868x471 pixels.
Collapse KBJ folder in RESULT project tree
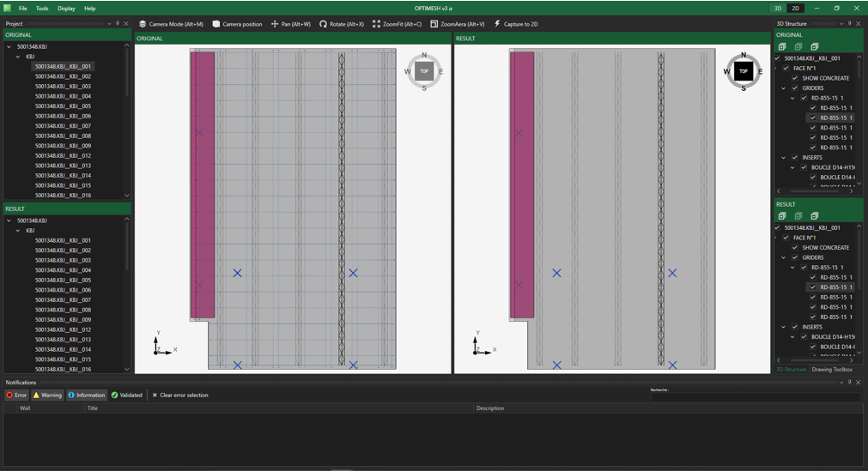pyautogui.click(x=18, y=231)
